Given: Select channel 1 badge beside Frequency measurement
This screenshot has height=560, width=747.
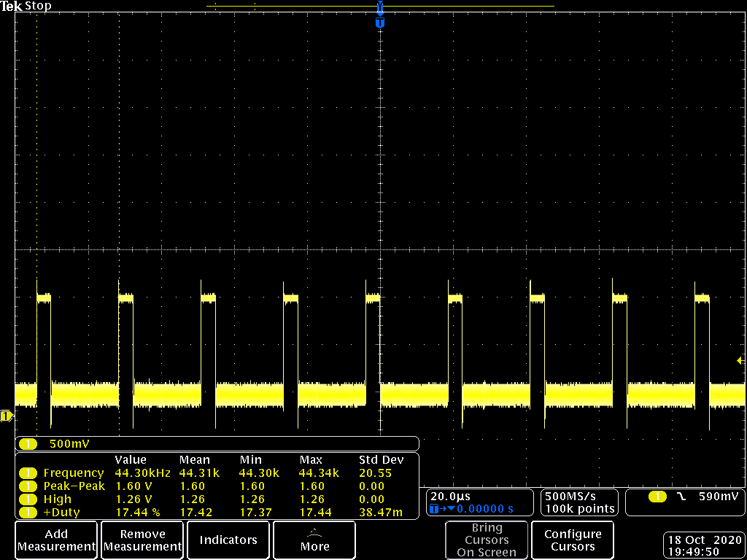Looking at the screenshot, I should coord(28,473).
